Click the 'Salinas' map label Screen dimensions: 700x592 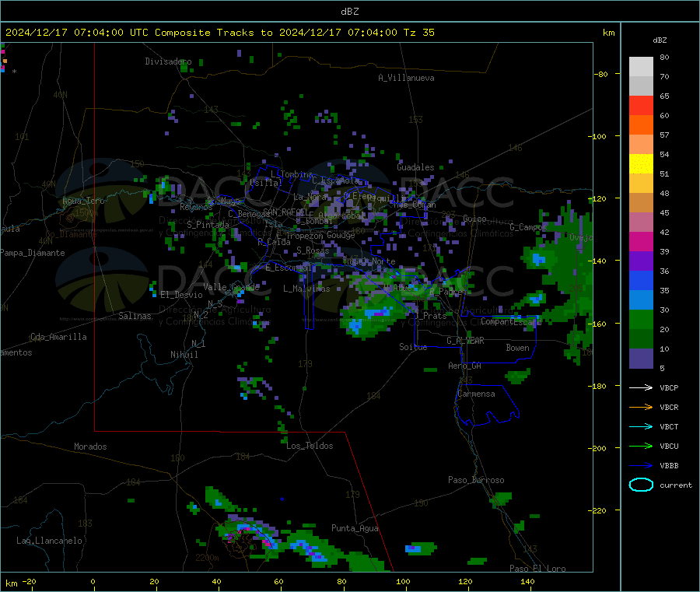(135, 316)
